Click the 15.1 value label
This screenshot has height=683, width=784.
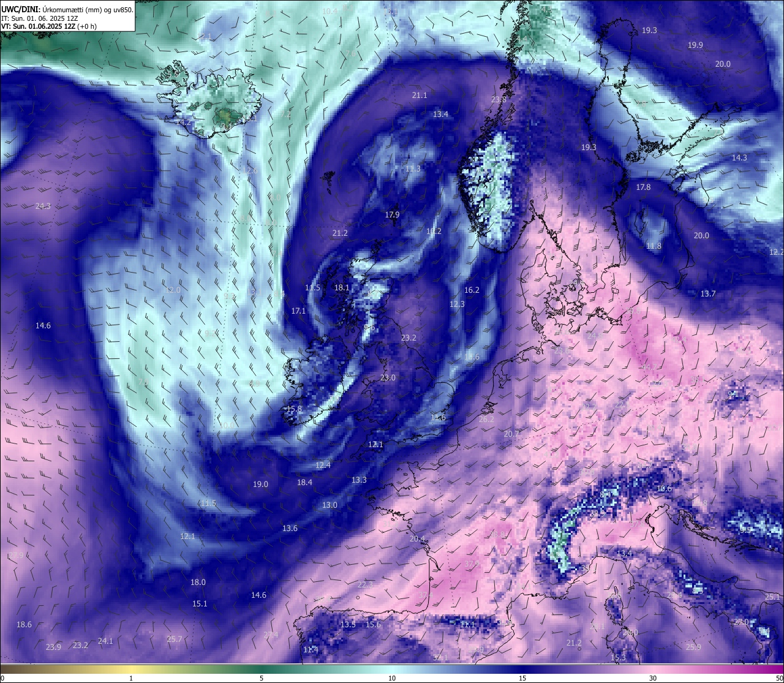[200, 604]
